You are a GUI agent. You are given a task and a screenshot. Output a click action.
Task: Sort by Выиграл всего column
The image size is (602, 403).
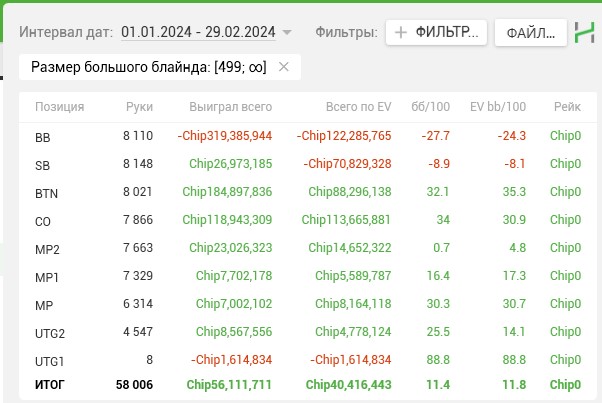pyautogui.click(x=230, y=107)
